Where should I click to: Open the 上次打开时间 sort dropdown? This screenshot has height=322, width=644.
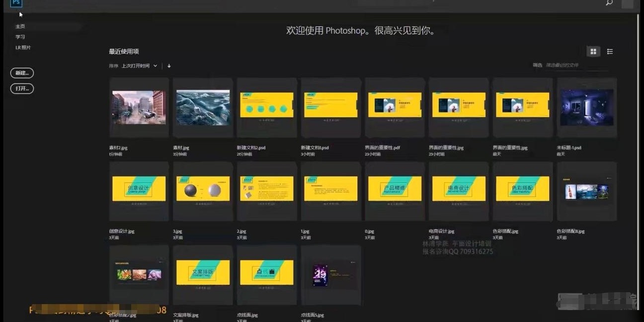[139, 66]
